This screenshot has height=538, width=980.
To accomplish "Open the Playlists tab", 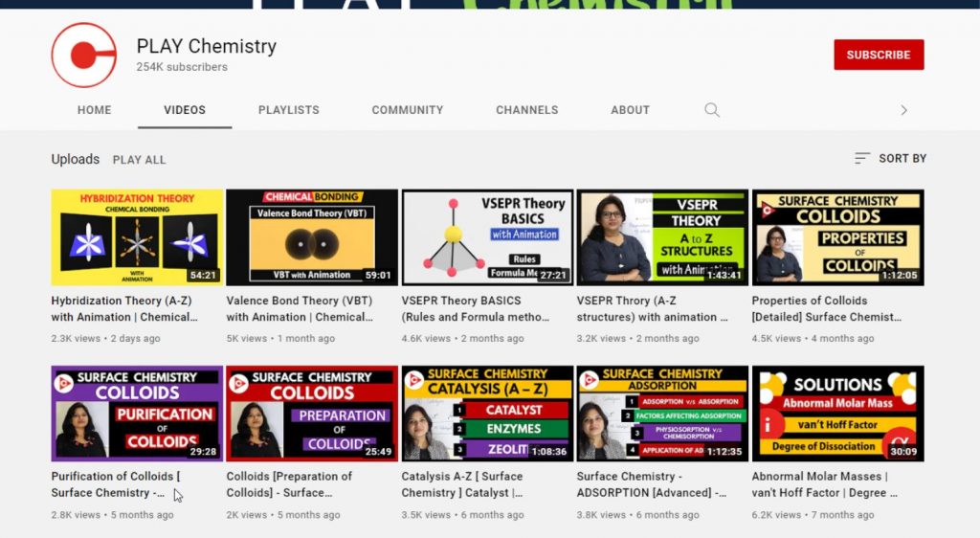I will [288, 110].
